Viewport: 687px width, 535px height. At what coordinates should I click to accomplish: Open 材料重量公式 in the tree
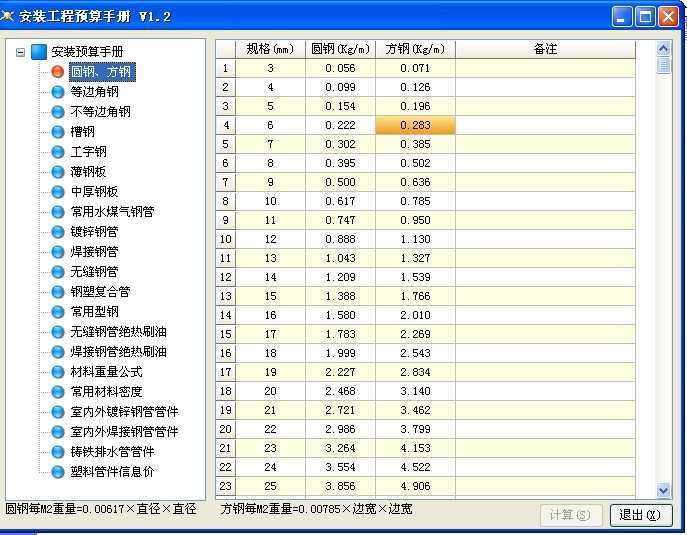106,372
